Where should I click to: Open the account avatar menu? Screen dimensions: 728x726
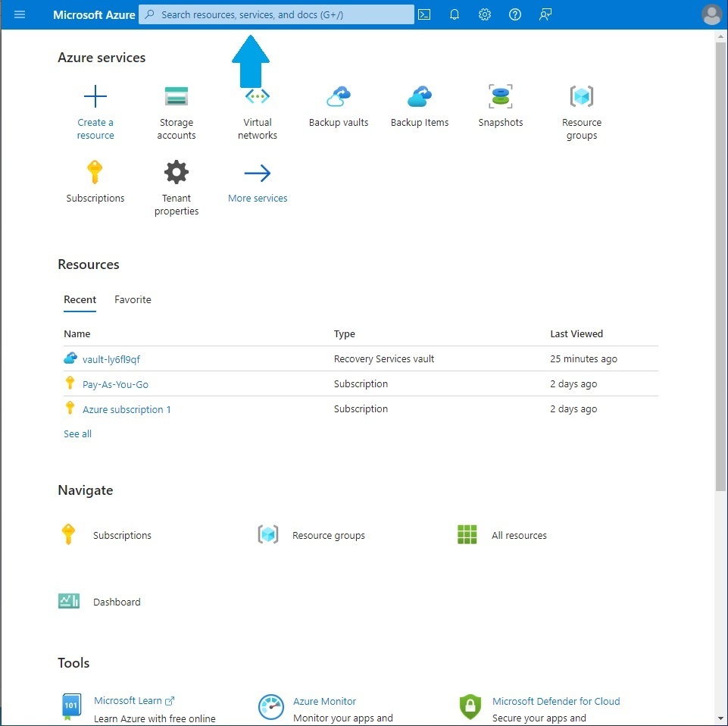(x=711, y=14)
